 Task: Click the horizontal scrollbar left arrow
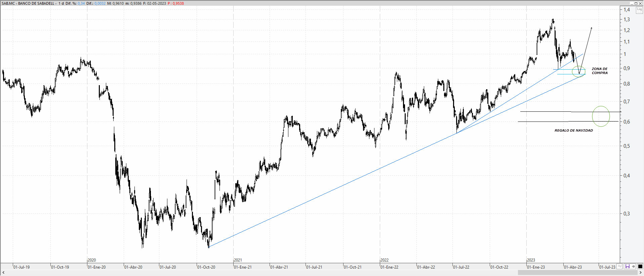(x=3, y=273)
